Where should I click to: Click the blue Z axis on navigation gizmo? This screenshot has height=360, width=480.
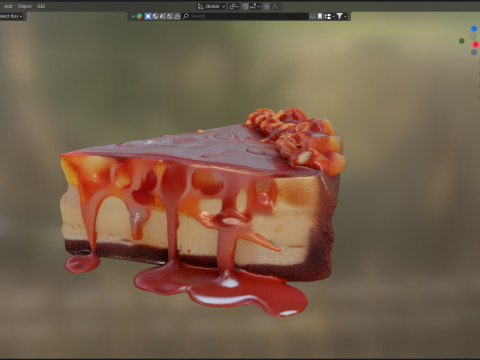coord(474,29)
